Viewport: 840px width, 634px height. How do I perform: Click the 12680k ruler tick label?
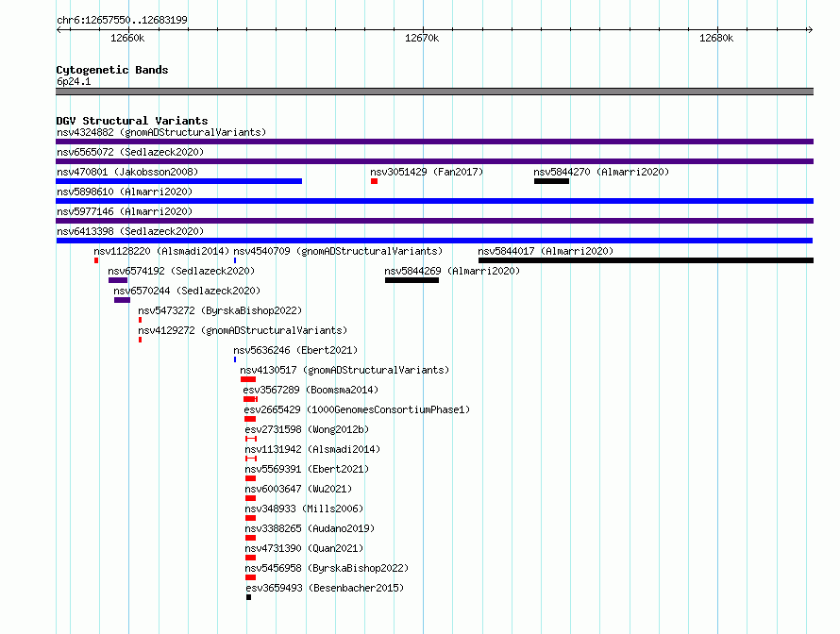(716, 38)
